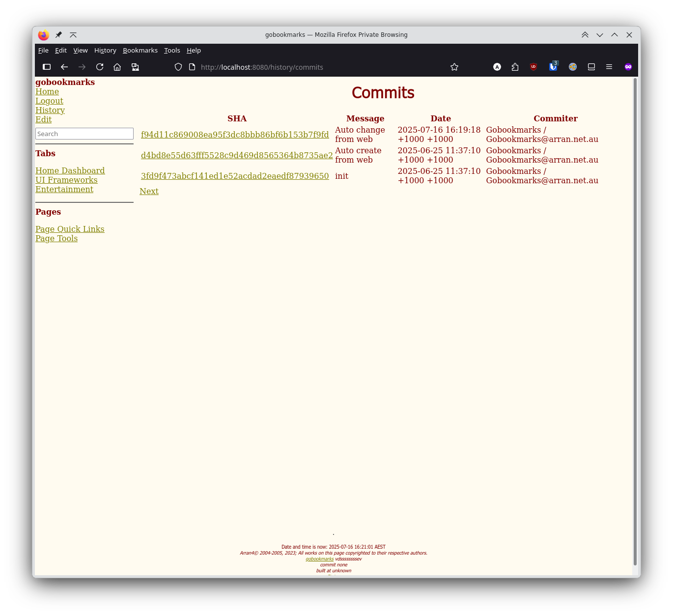Viewport: 673px width, 616px height.
Task: Open commit d4bd8e55d63fff5528c9d469d8565364b8735ae2
Action: [237, 155]
